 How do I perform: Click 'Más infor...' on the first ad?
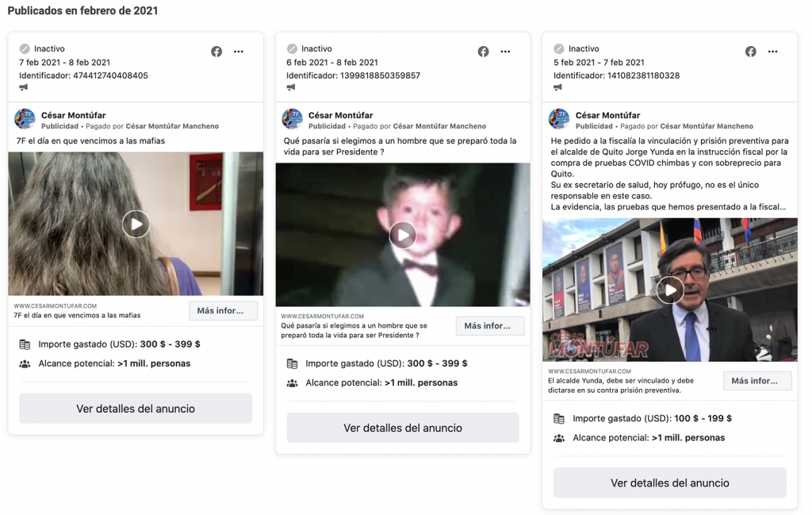point(223,310)
